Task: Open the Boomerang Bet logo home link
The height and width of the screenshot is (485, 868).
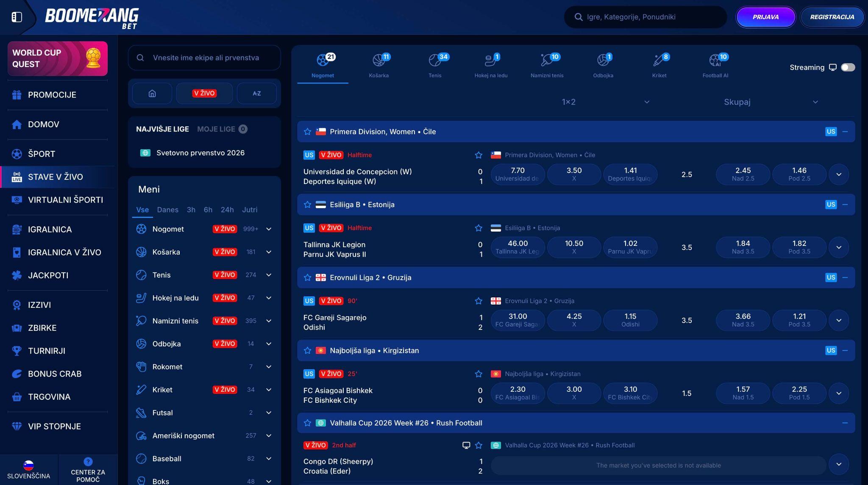Action: pyautogui.click(x=92, y=18)
